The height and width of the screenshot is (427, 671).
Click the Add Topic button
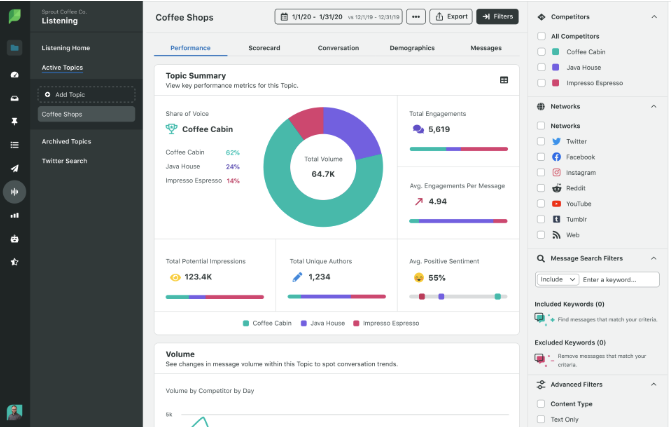pyautogui.click(x=86, y=95)
